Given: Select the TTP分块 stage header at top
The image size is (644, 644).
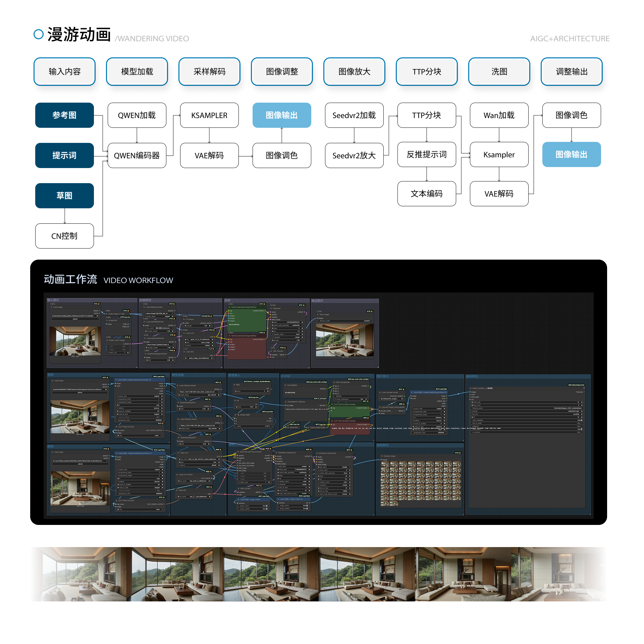Looking at the screenshot, I should (x=426, y=71).
